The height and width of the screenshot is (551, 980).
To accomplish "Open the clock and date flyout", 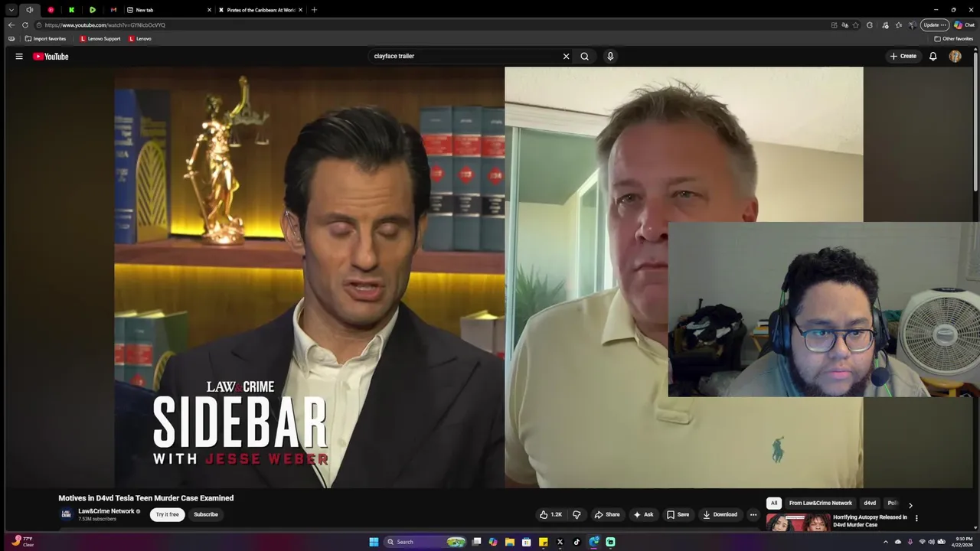I will pyautogui.click(x=961, y=542).
